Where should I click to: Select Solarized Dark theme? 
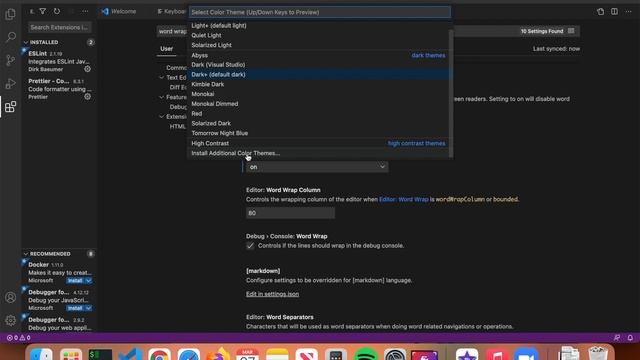[318, 123]
